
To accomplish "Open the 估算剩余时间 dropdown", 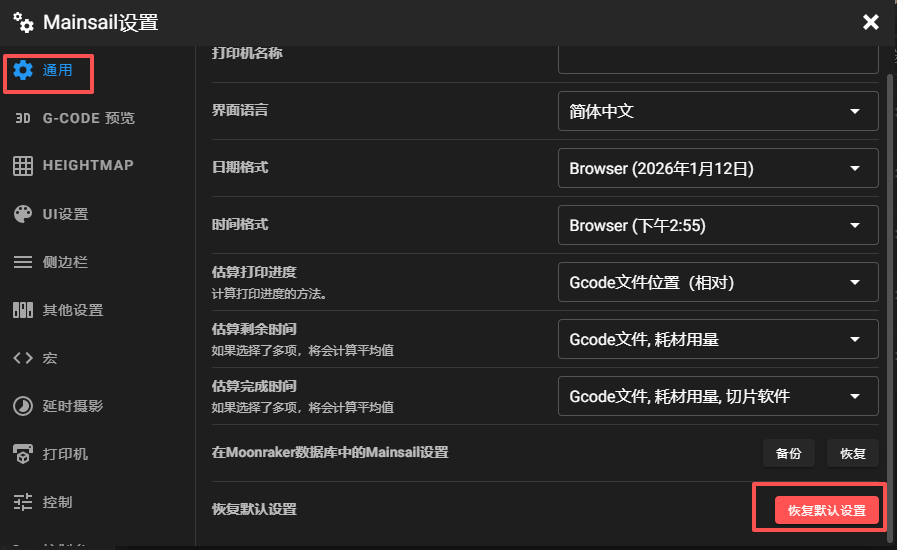I will click(717, 340).
